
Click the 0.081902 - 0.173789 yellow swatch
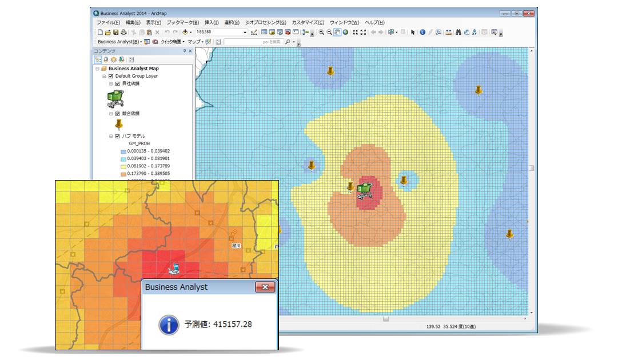pyautogui.click(x=123, y=166)
